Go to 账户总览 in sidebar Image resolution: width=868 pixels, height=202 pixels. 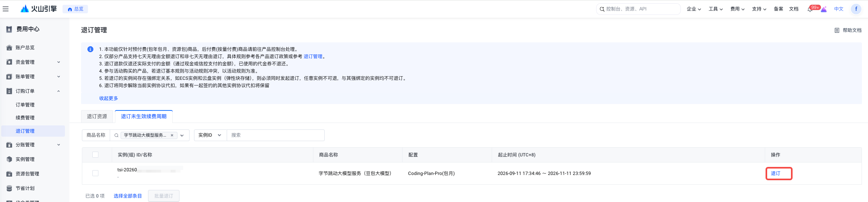click(25, 48)
